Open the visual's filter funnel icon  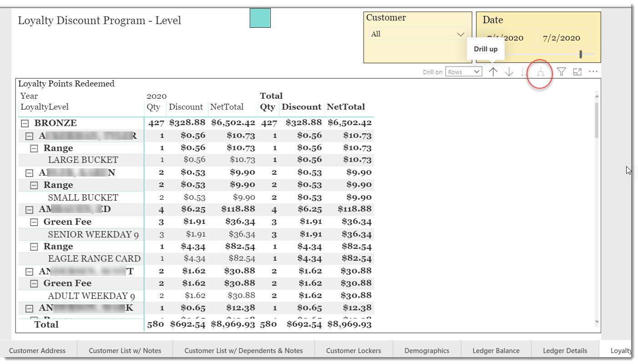tap(562, 71)
